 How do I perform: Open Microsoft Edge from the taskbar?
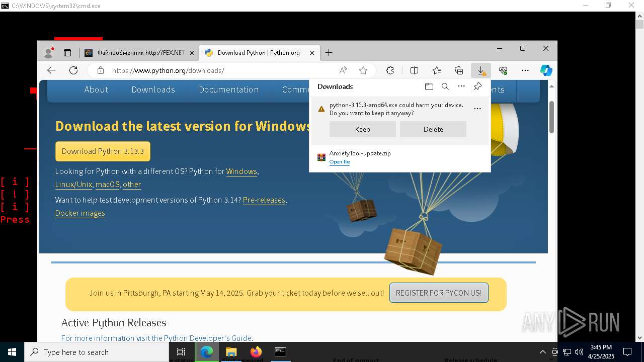point(207,352)
